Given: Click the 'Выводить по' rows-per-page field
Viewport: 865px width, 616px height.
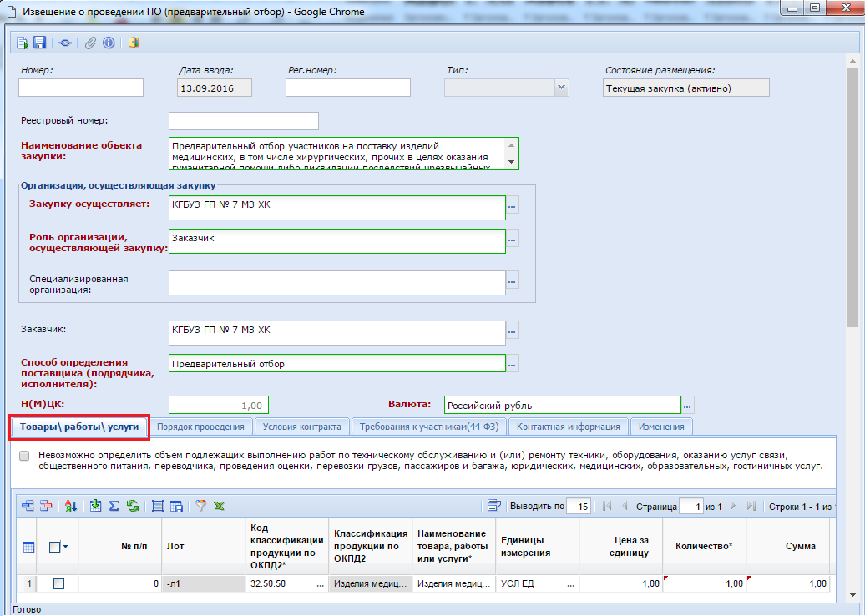Looking at the screenshot, I should pyautogui.click(x=579, y=507).
